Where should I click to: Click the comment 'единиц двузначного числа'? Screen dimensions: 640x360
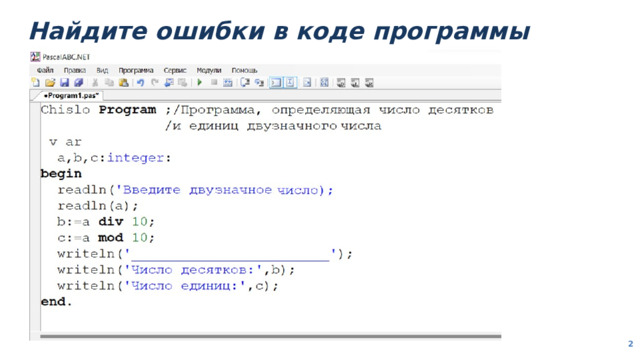[285, 126]
